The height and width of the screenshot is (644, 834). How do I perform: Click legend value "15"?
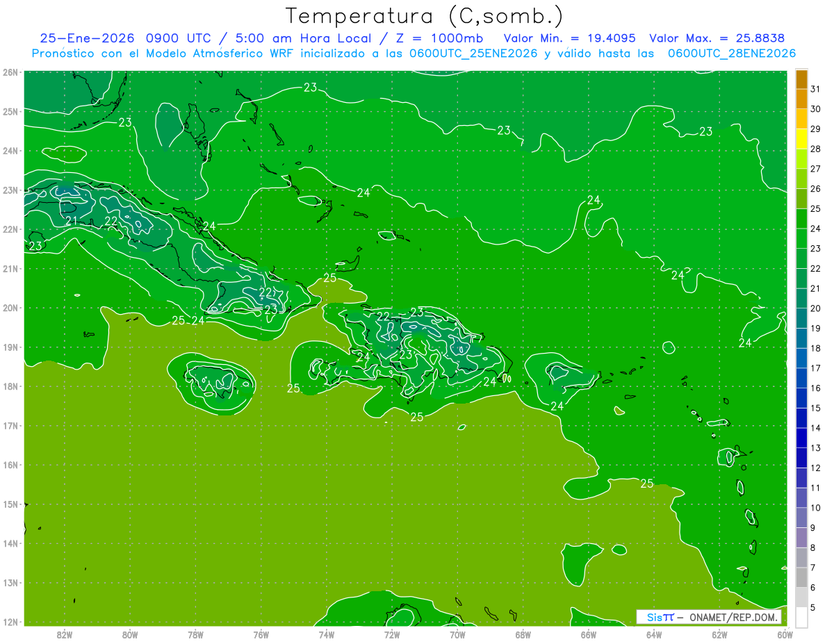815,408
